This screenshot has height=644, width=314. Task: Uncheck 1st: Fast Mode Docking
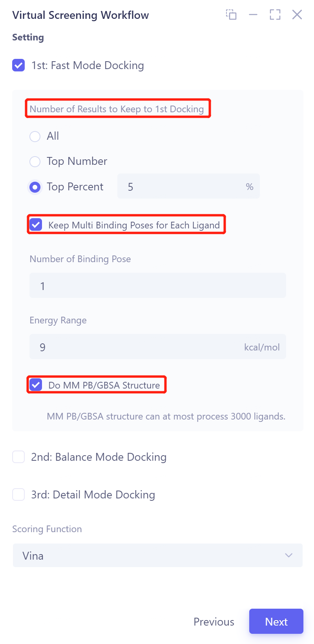pos(18,65)
